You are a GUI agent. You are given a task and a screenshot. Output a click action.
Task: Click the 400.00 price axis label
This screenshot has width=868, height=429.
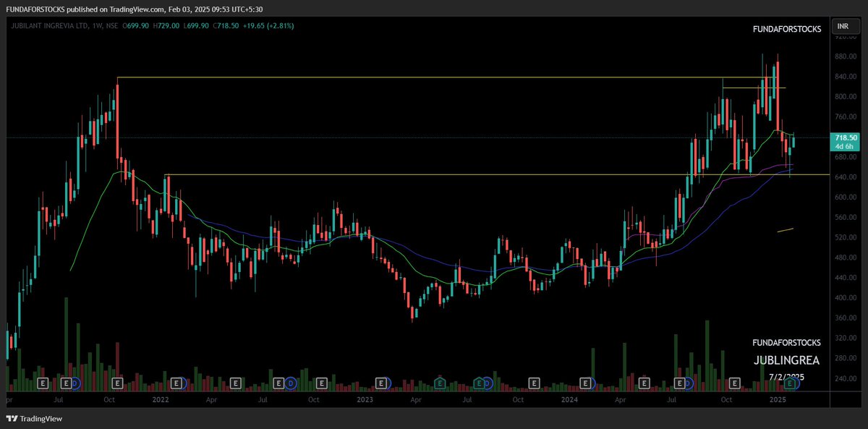pyautogui.click(x=845, y=298)
